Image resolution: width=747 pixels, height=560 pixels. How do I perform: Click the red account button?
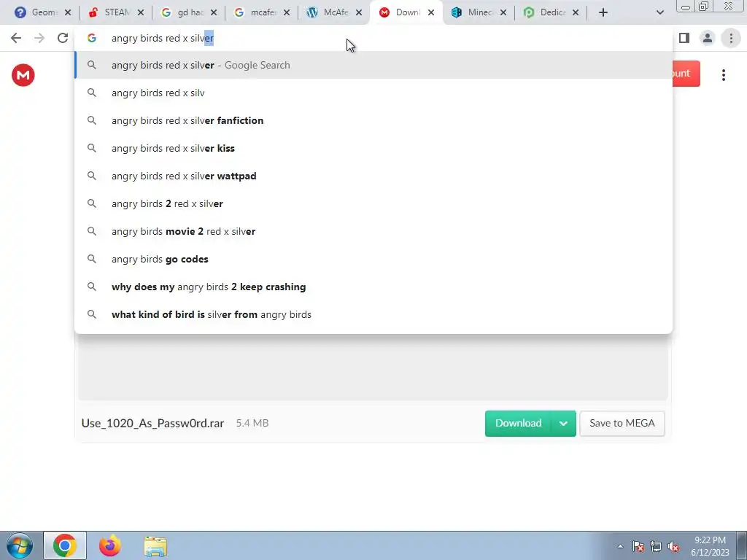pos(686,74)
